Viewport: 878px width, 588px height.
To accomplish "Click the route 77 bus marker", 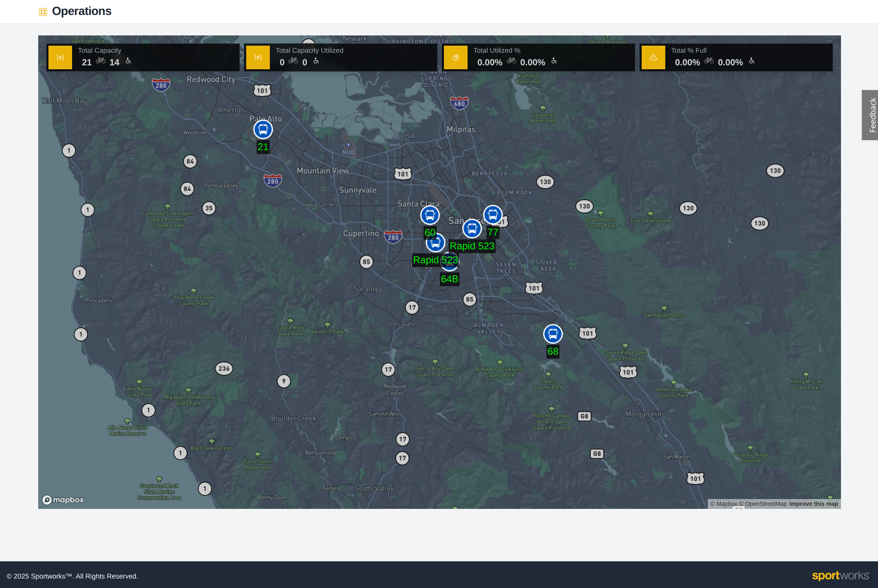I will [493, 215].
